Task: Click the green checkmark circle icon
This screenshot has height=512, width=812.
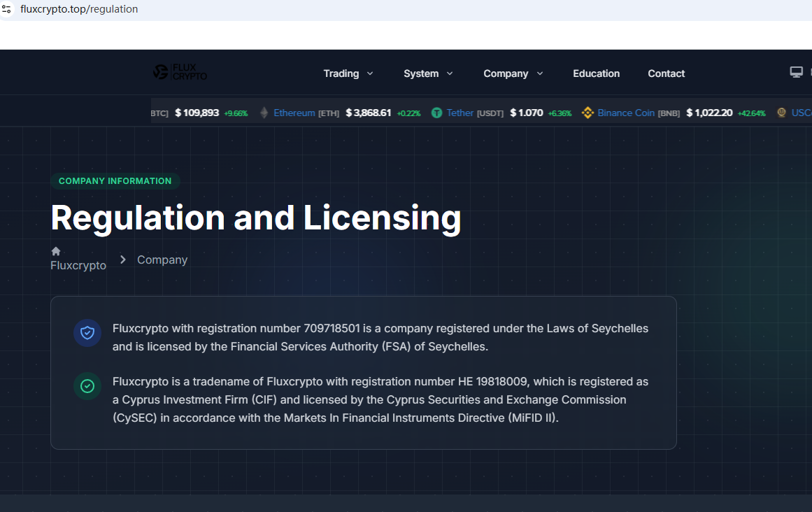Action: pos(87,386)
